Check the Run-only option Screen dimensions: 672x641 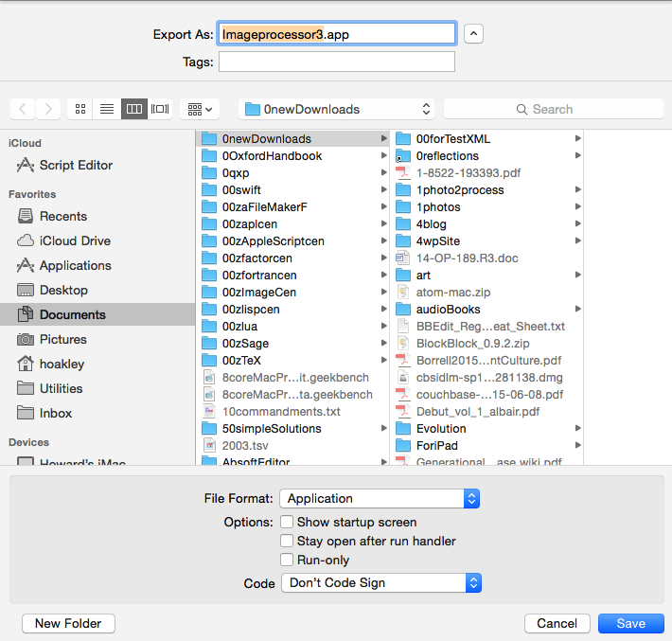[287, 560]
